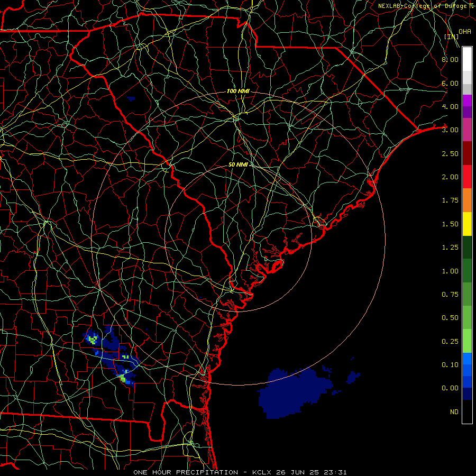The width and height of the screenshot is (476, 476).
Task: Select the 6.00 legend value
Action: point(450,83)
